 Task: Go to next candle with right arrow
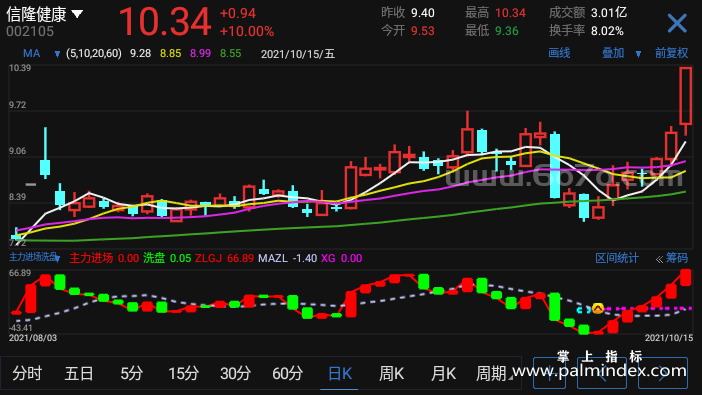point(663,373)
